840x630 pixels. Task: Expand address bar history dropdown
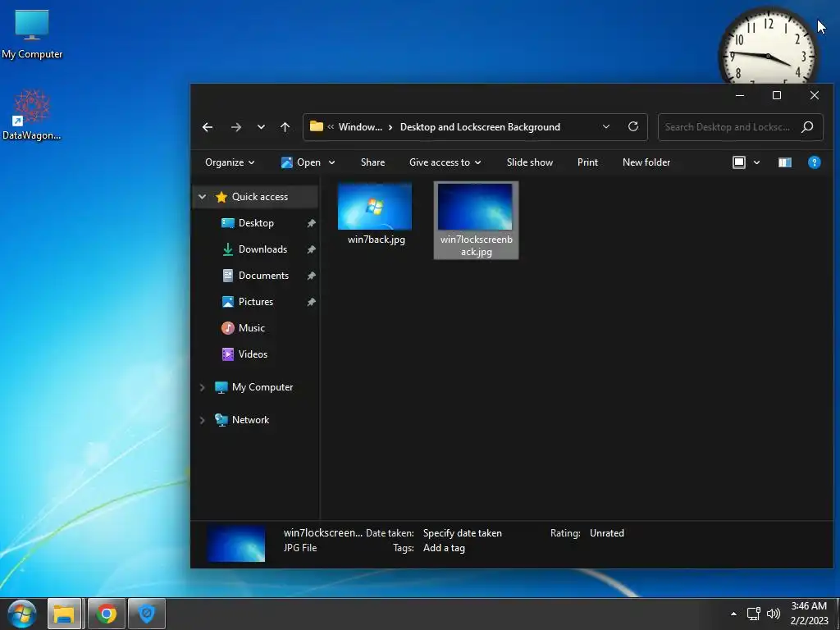tap(606, 127)
